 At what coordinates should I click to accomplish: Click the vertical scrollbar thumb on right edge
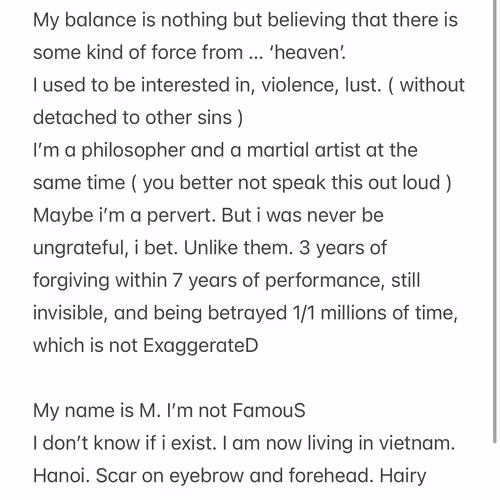point(495,221)
